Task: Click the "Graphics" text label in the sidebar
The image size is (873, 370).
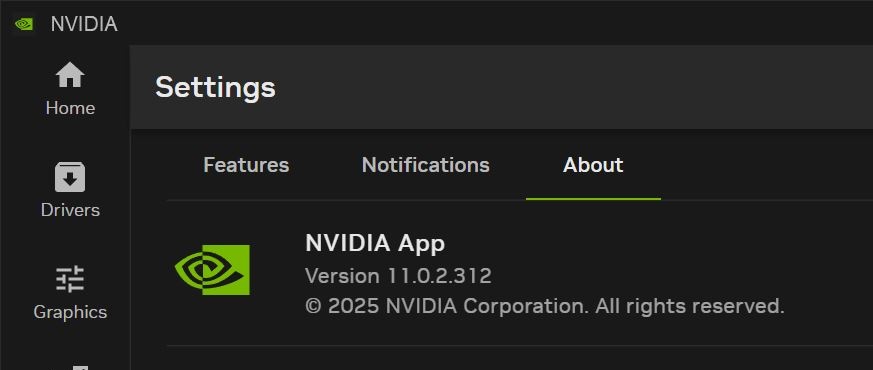Action: pos(70,312)
